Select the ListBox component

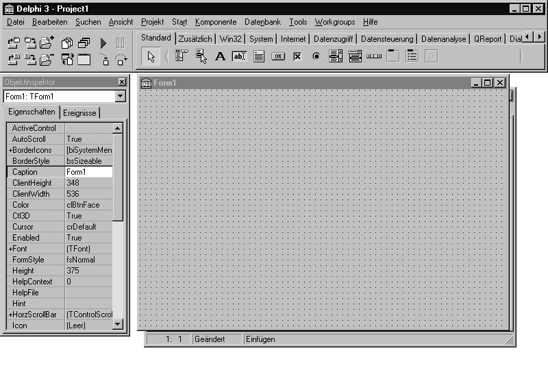click(x=336, y=56)
